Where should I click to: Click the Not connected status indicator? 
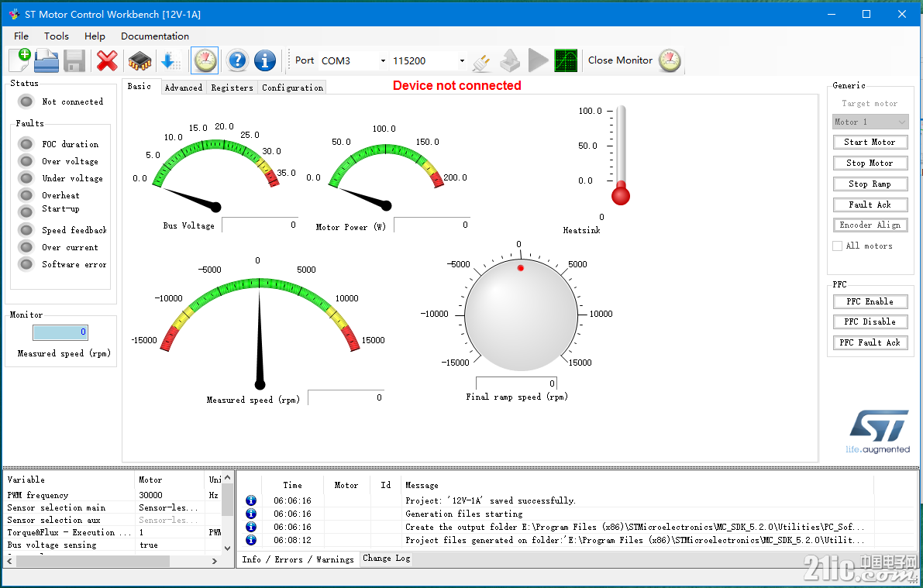(26, 101)
